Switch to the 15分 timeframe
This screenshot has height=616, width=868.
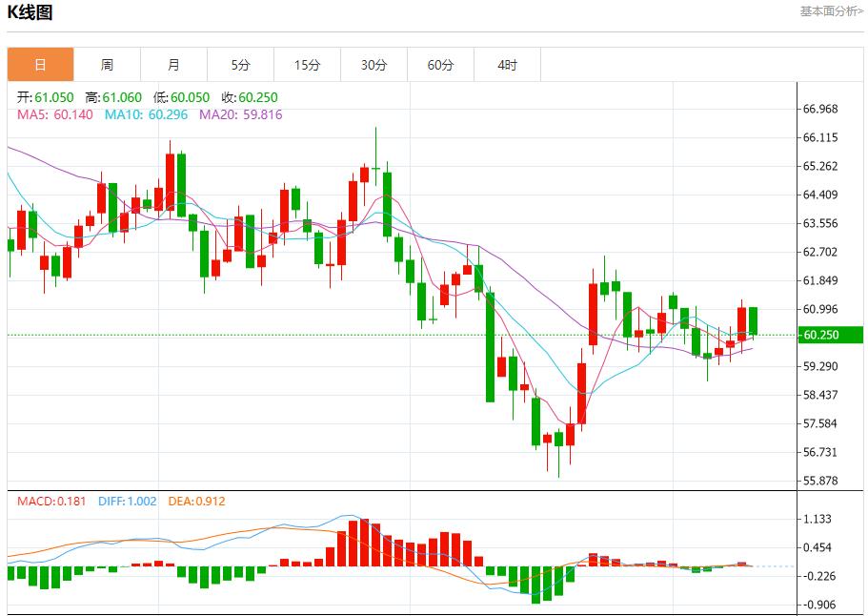pyautogui.click(x=307, y=65)
